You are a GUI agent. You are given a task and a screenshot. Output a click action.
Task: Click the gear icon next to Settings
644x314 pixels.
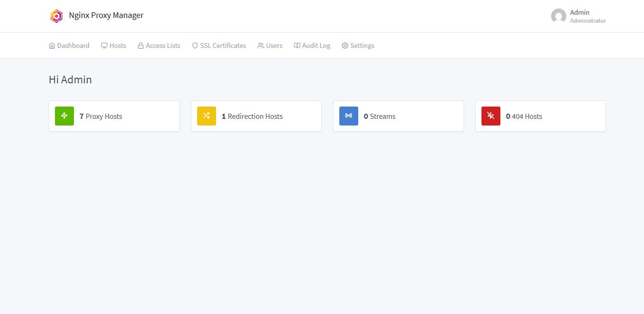pos(345,45)
